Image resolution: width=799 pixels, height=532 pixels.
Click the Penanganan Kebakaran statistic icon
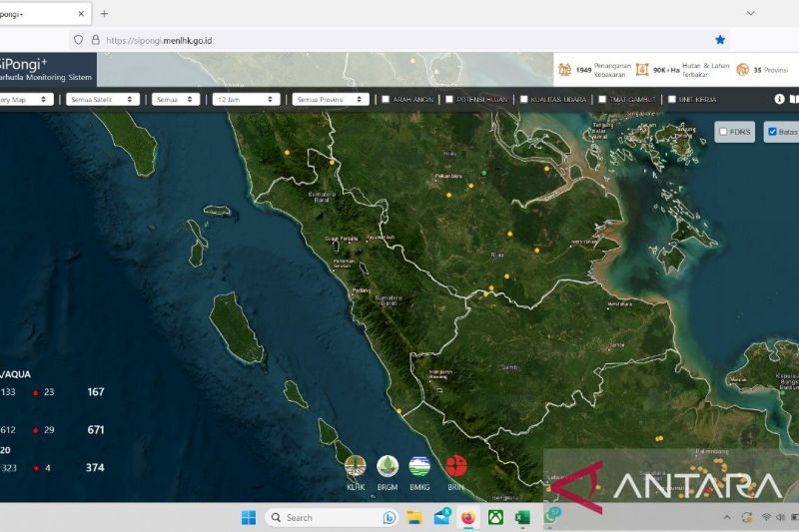[564, 70]
